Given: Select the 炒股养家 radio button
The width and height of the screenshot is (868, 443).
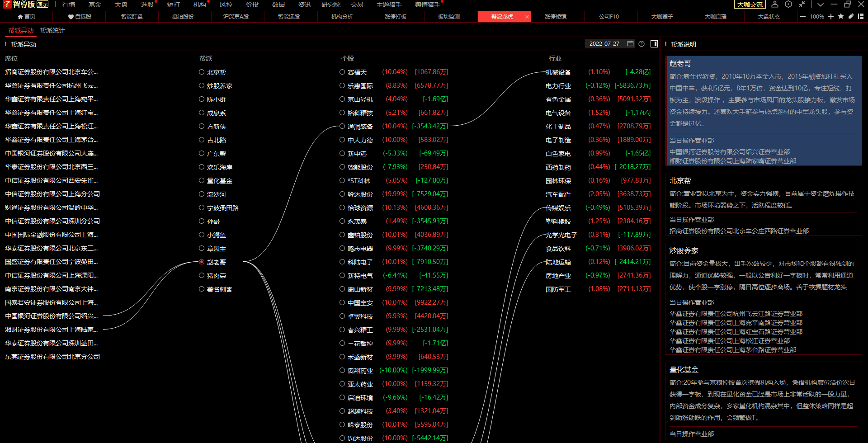Looking at the screenshot, I should click(x=202, y=85).
